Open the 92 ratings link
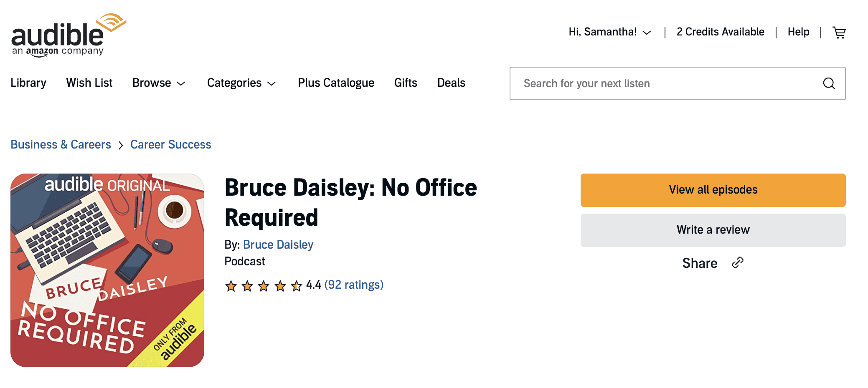Image resolution: width=868 pixels, height=388 pixels. 354,285
